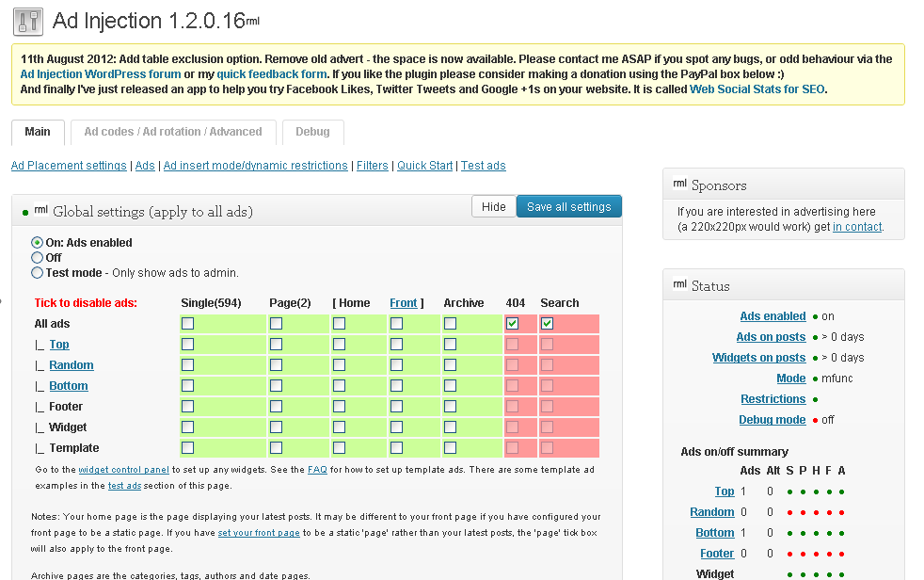
Task: Switch to the Debug tab
Action: click(x=312, y=132)
